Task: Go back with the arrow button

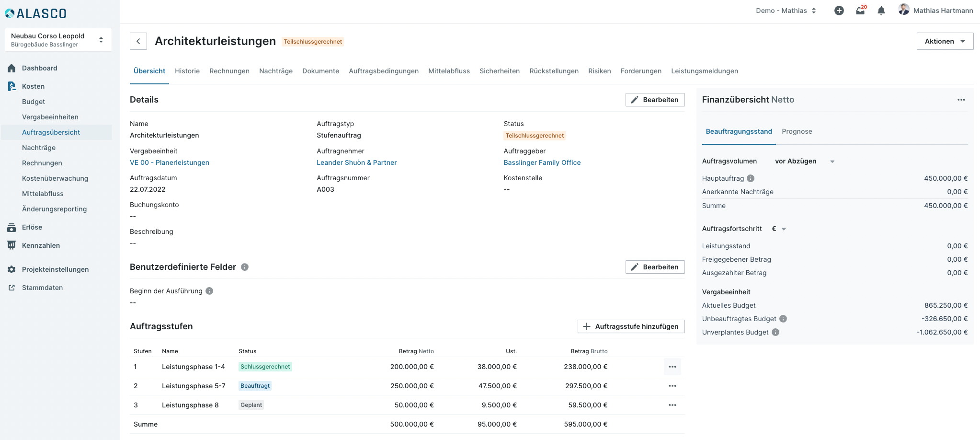Action: coord(138,41)
